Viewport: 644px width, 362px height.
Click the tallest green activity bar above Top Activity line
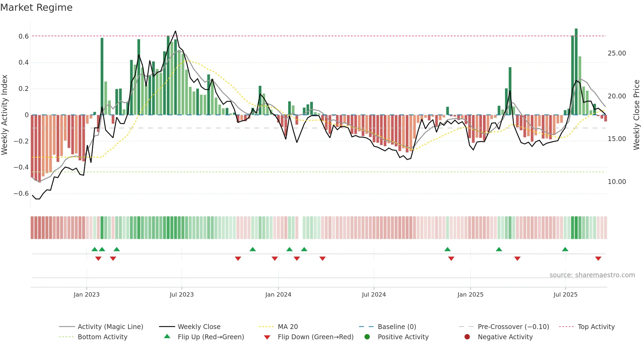(x=576, y=72)
